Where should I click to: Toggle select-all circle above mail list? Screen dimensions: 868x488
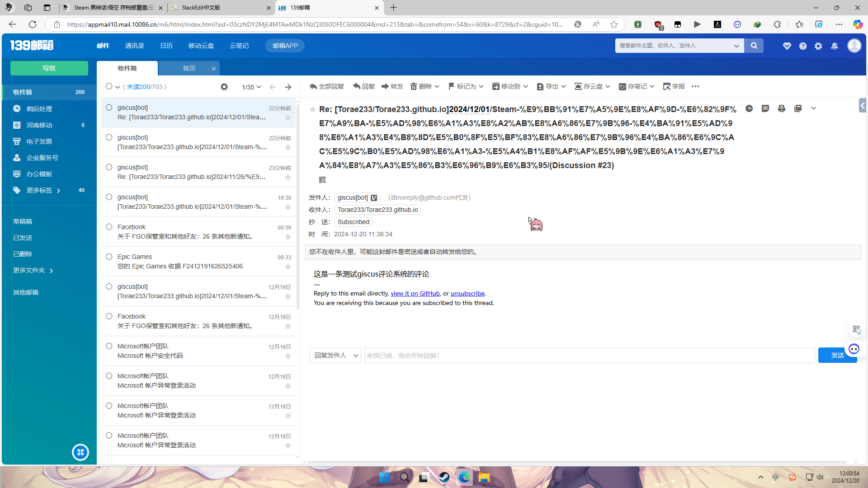109,86
